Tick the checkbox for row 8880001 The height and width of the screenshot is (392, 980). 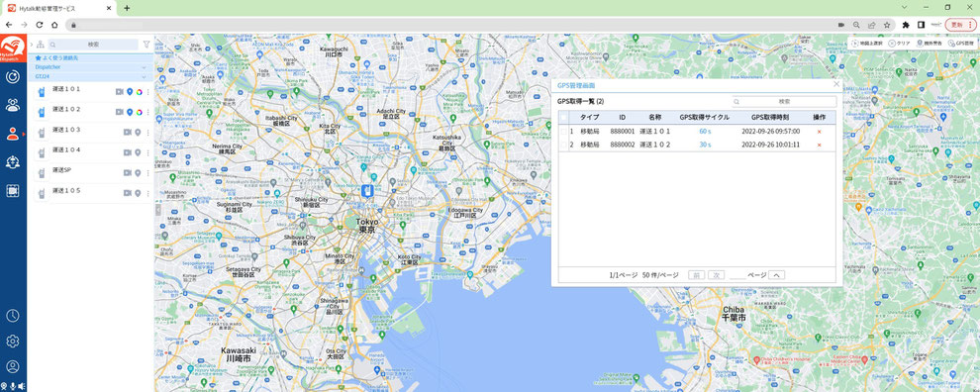point(564,132)
